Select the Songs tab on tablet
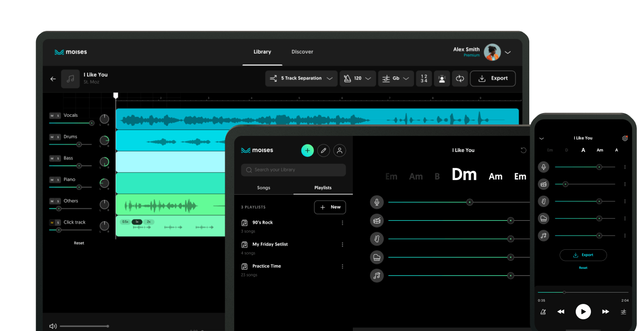644x331 pixels. point(264,188)
